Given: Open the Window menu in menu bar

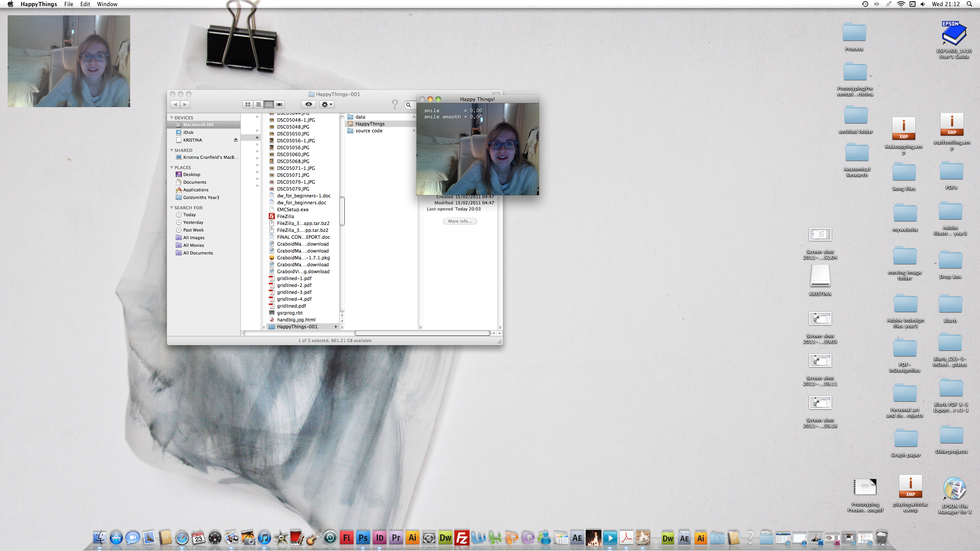Looking at the screenshot, I should 107,4.
